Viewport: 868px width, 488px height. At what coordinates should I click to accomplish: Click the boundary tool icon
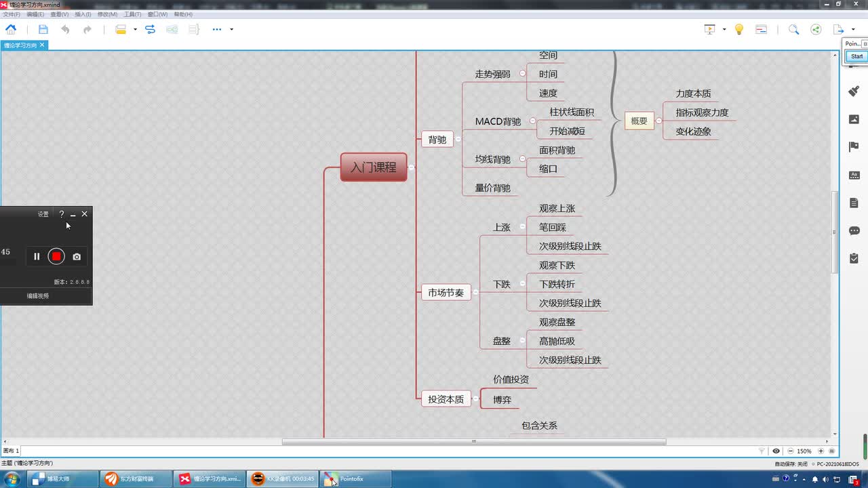(x=172, y=29)
